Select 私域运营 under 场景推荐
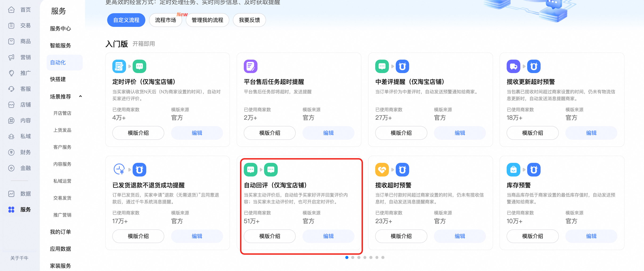Image resolution: width=644 pixels, height=271 pixels. click(x=62, y=181)
